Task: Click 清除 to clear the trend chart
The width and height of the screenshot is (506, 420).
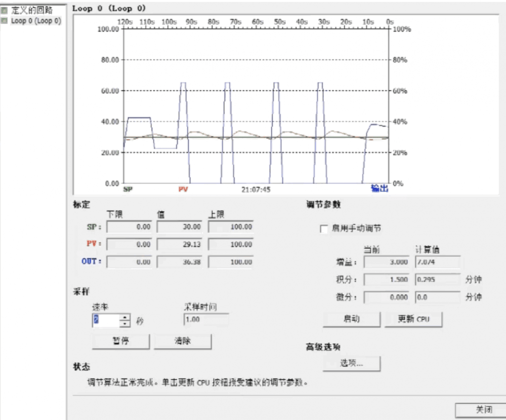Action: [x=183, y=342]
